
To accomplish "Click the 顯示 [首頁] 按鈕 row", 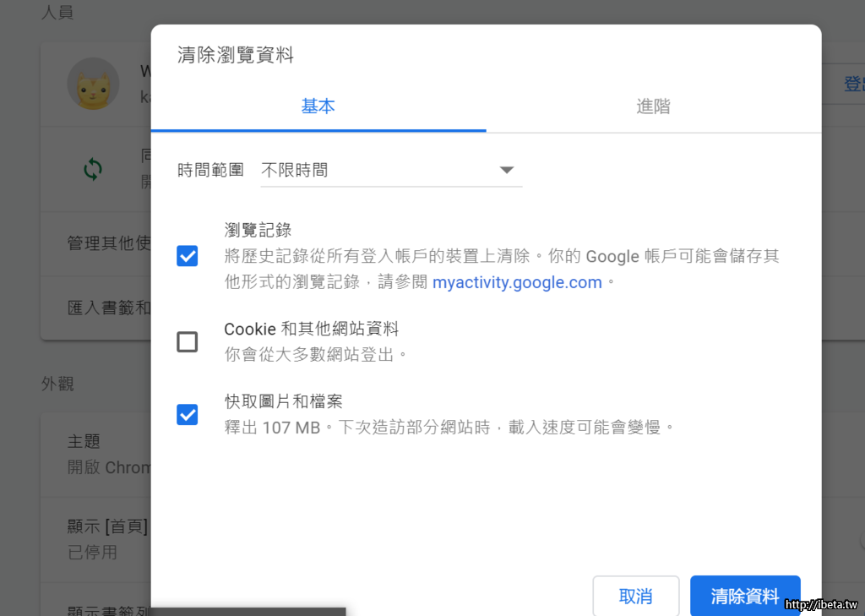I will (x=106, y=538).
